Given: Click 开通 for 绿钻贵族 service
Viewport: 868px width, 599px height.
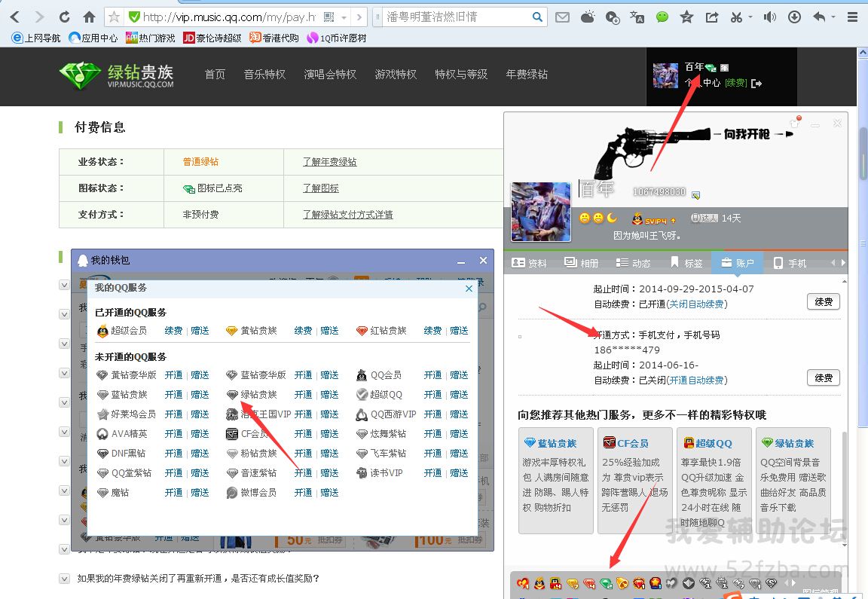Looking at the screenshot, I should pyautogui.click(x=303, y=395).
